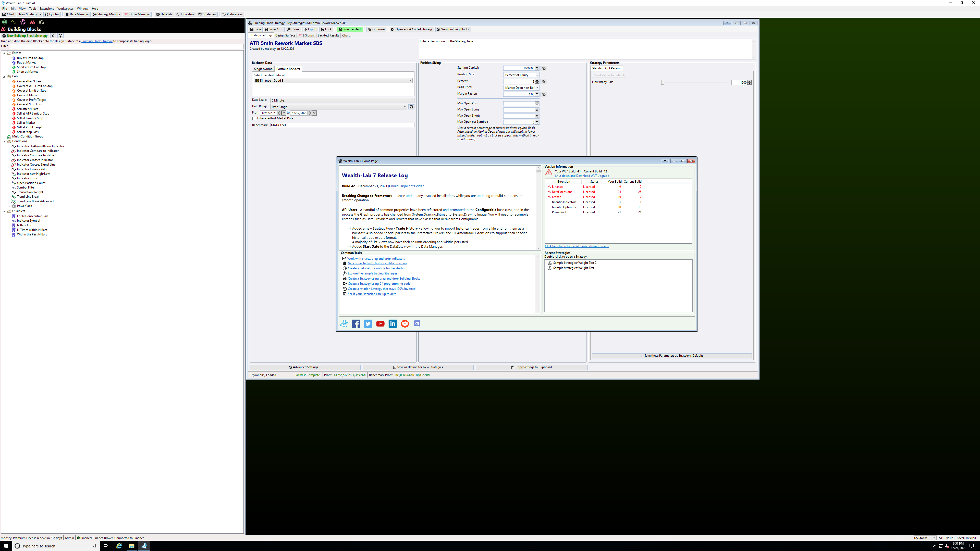The height and width of the screenshot is (551, 980).
Task: Click the How many Bars slider handle
Action: tap(662, 82)
